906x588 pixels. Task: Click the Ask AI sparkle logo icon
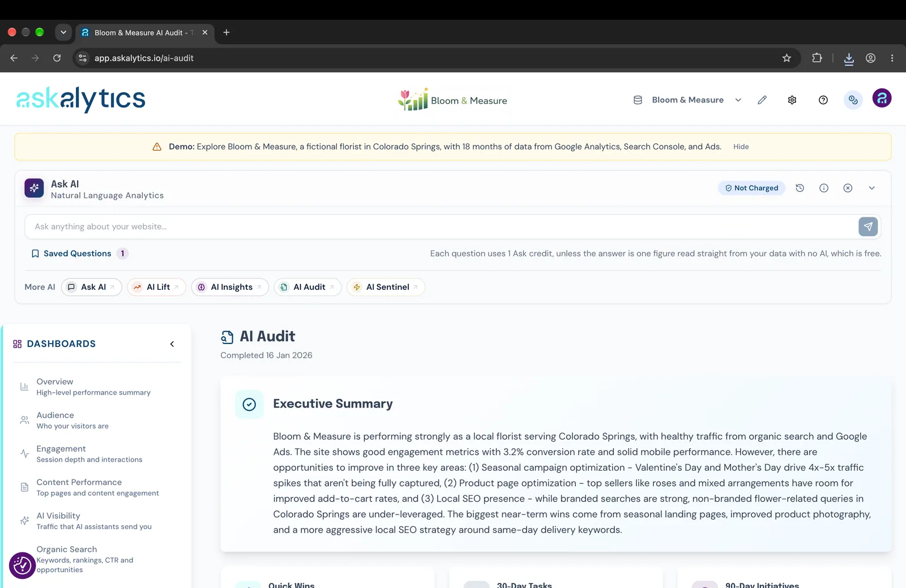coord(34,188)
